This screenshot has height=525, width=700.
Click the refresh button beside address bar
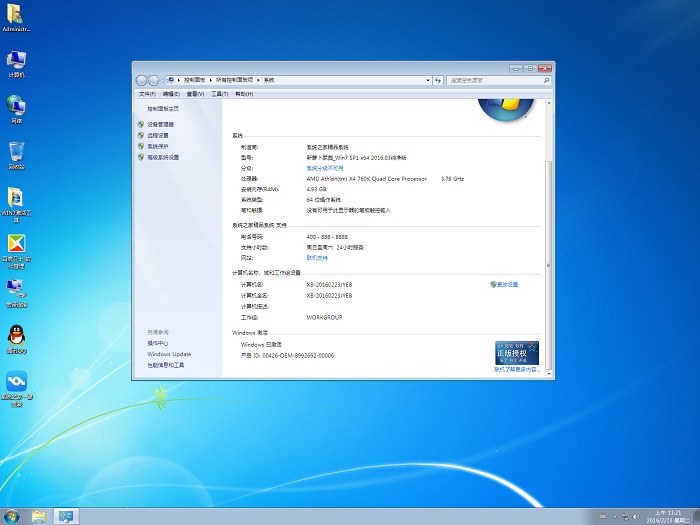(x=439, y=79)
